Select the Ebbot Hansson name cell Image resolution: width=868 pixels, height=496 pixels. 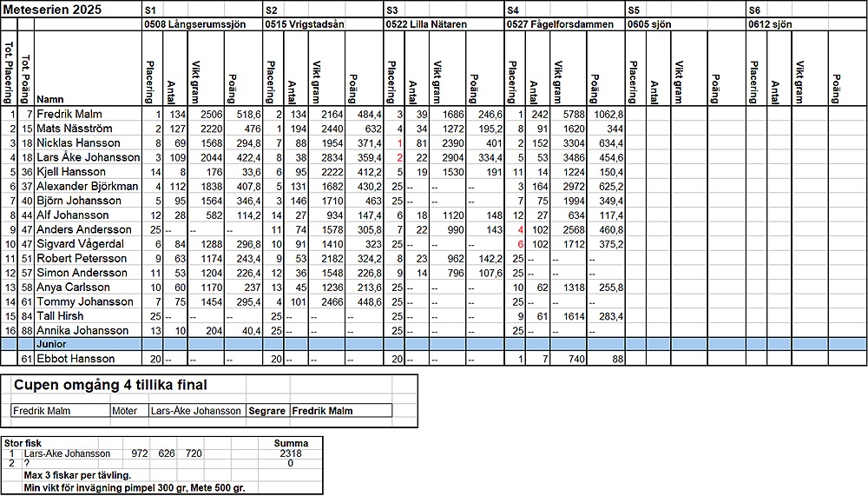(x=75, y=359)
